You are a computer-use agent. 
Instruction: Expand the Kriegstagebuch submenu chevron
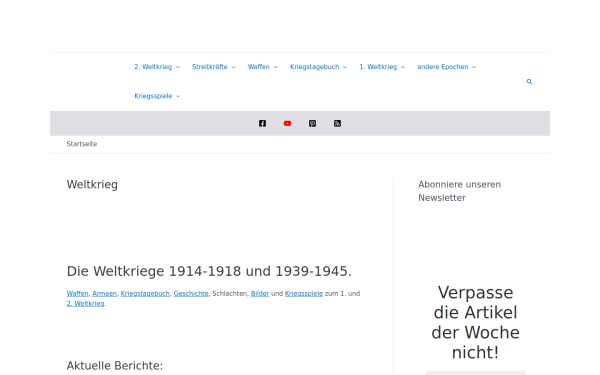point(345,67)
